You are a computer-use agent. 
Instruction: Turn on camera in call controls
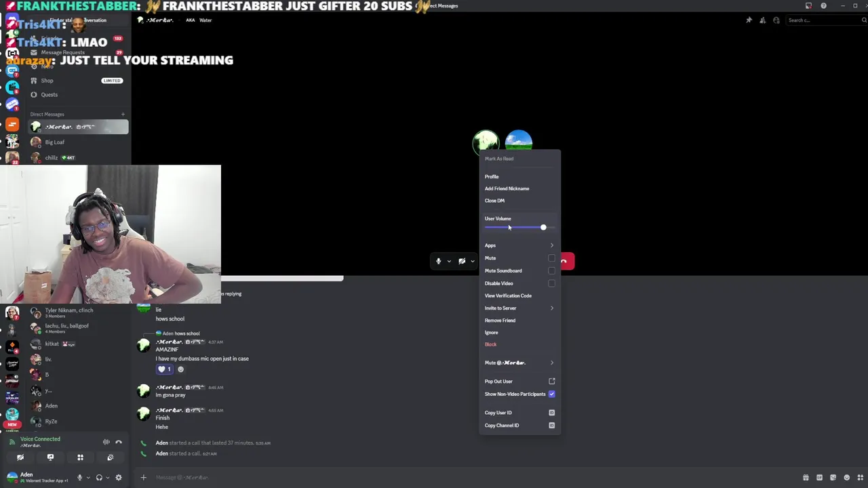tap(462, 261)
